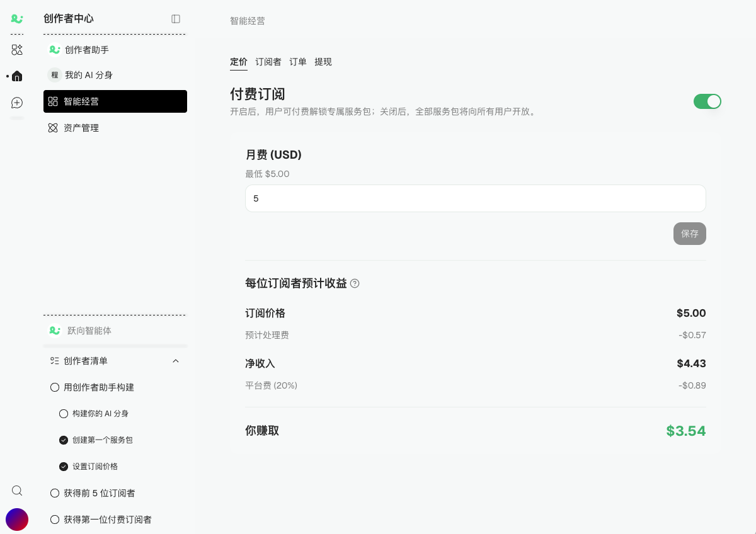Viewport: 756px width, 534px height.
Task: Click the 保存 button
Action: point(690,233)
